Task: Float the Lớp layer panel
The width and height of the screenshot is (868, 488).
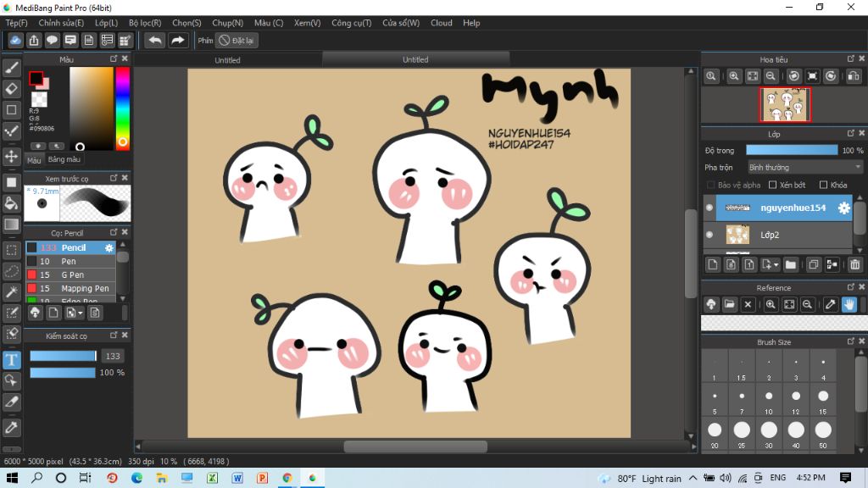Action: click(851, 133)
